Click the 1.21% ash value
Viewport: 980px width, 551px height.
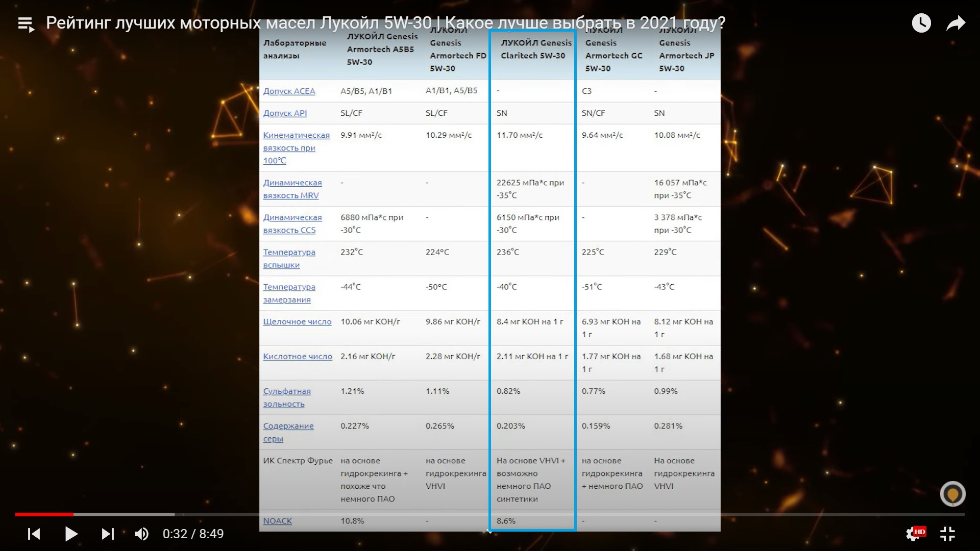(x=352, y=391)
